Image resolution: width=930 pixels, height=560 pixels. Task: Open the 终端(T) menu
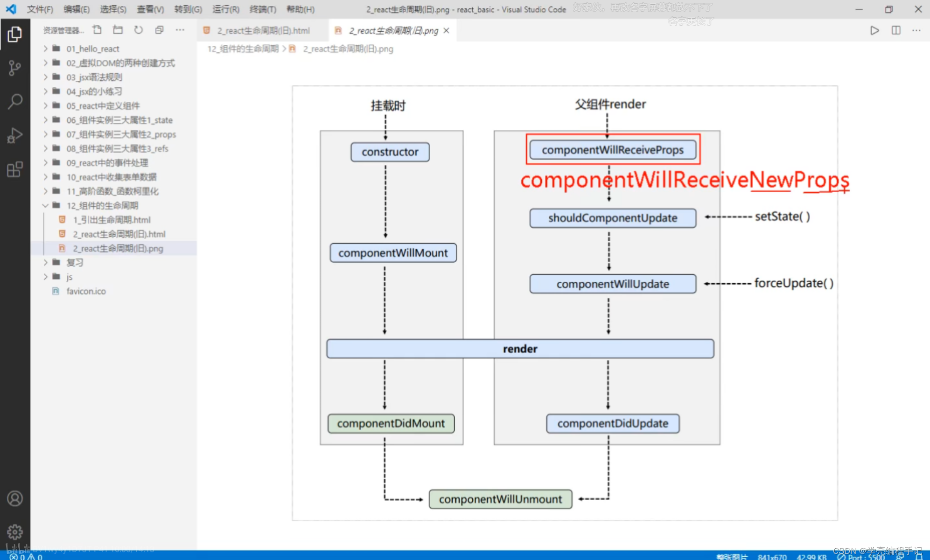(x=263, y=9)
